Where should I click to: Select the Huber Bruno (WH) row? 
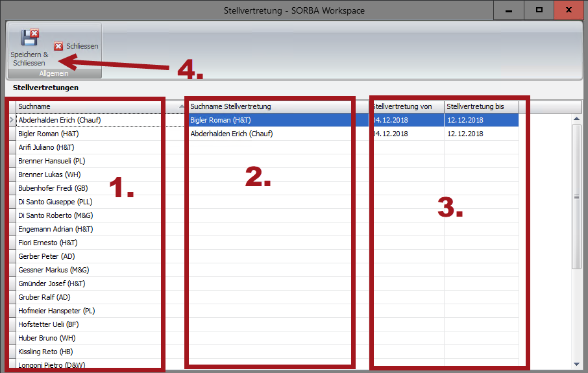pos(47,338)
